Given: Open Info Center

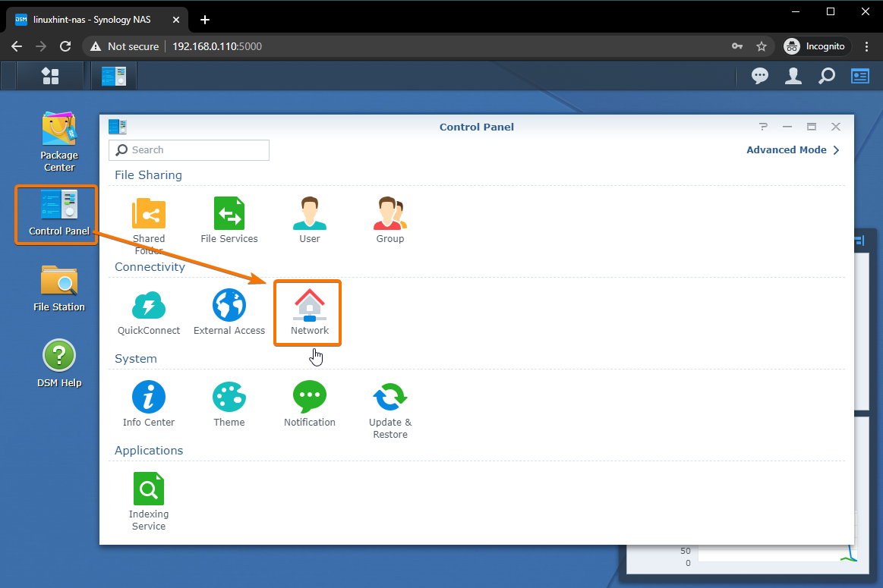Looking at the screenshot, I should 149,404.
